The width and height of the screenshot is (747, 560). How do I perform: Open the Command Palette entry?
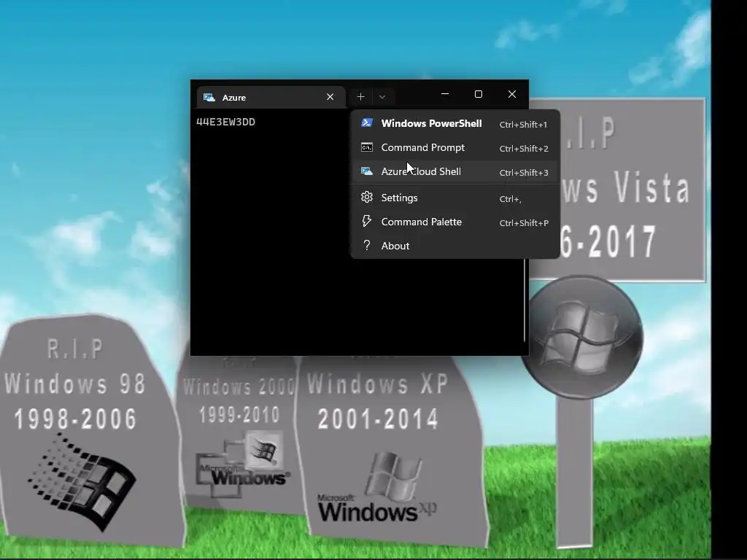[455, 222]
